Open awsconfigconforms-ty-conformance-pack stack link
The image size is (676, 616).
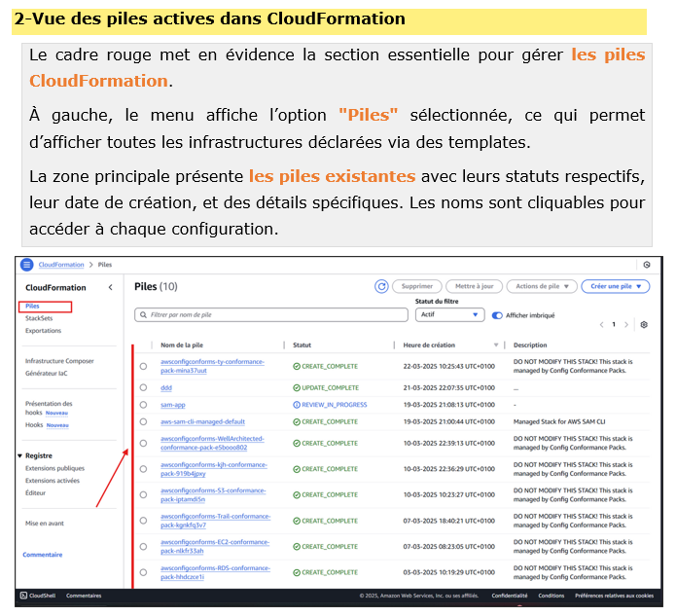[213, 366]
